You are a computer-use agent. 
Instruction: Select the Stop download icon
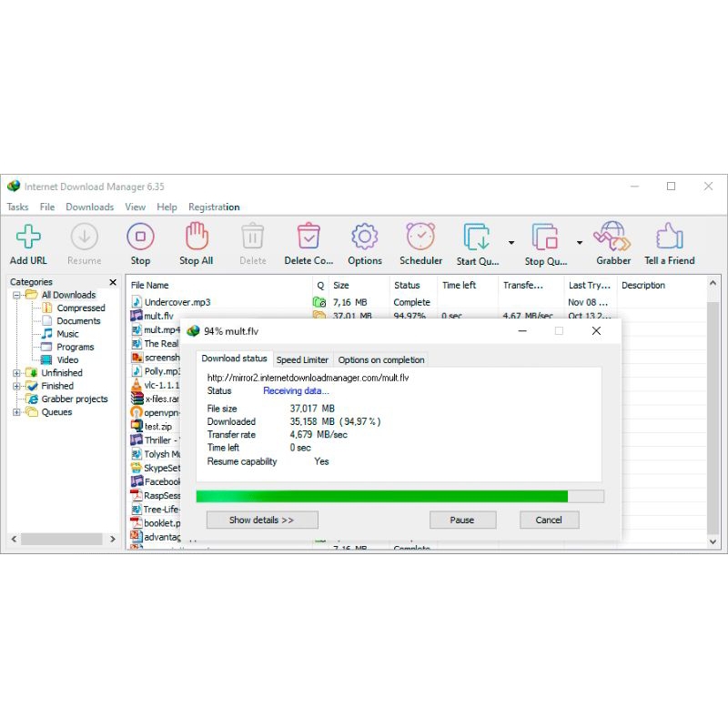point(140,238)
